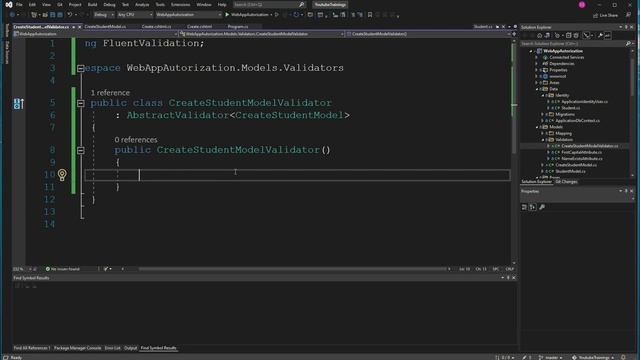Click the code cleanup brush icon below editor
640x360 pixels.
pyautogui.click(x=106, y=269)
